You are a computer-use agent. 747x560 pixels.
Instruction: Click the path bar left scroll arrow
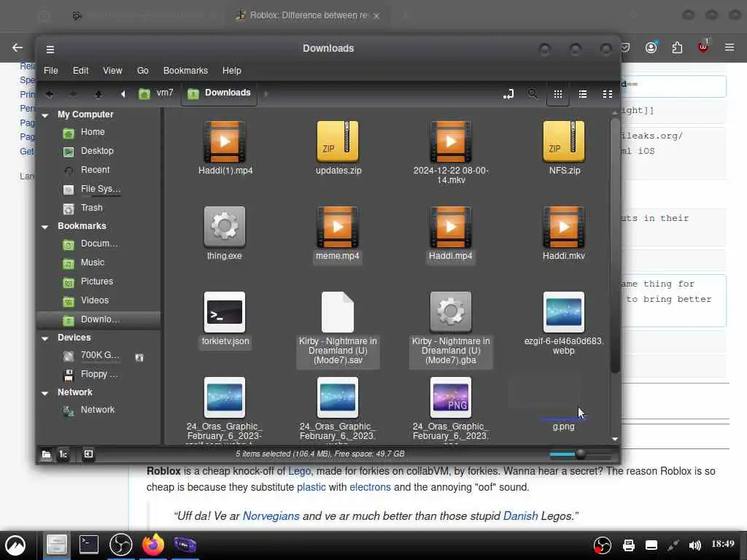[123, 94]
